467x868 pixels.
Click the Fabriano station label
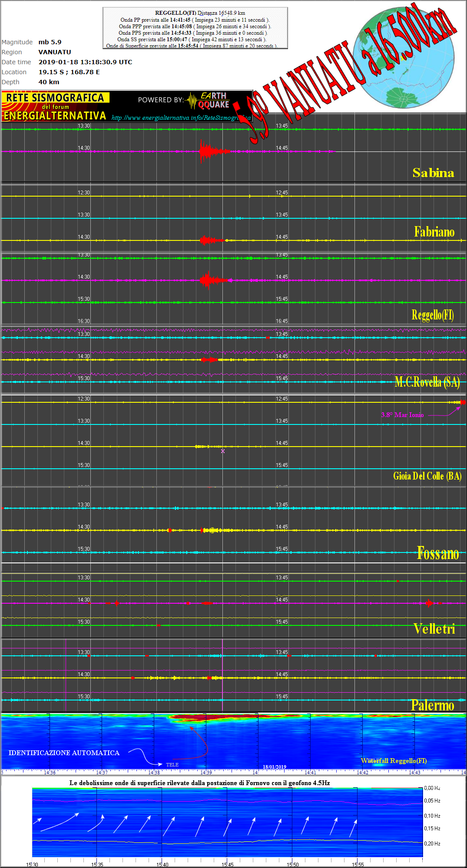pyautogui.click(x=434, y=232)
